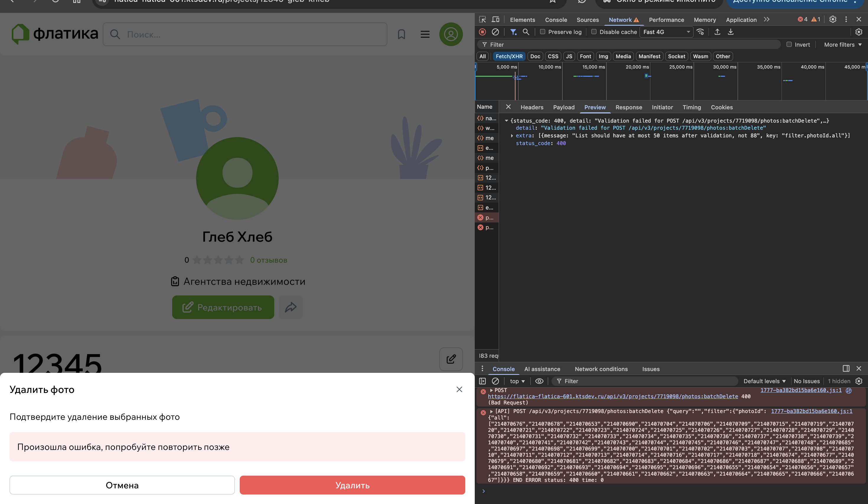The height and width of the screenshot is (504, 868).
Task: Toggle the Img filter chip
Action: coord(603,56)
